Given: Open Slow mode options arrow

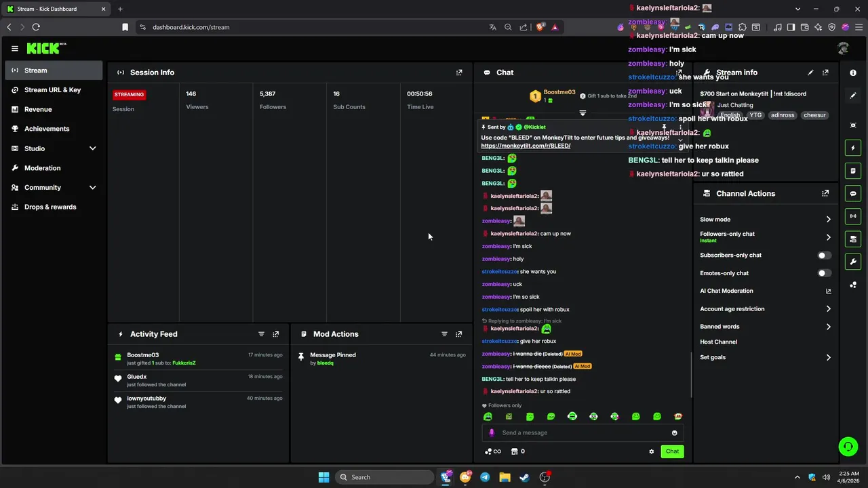Looking at the screenshot, I should click(x=828, y=220).
